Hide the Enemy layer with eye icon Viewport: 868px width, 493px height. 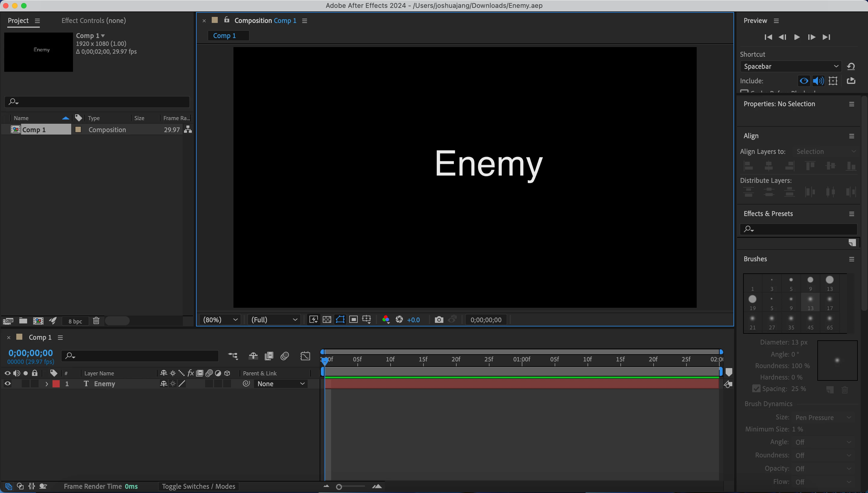click(x=8, y=384)
